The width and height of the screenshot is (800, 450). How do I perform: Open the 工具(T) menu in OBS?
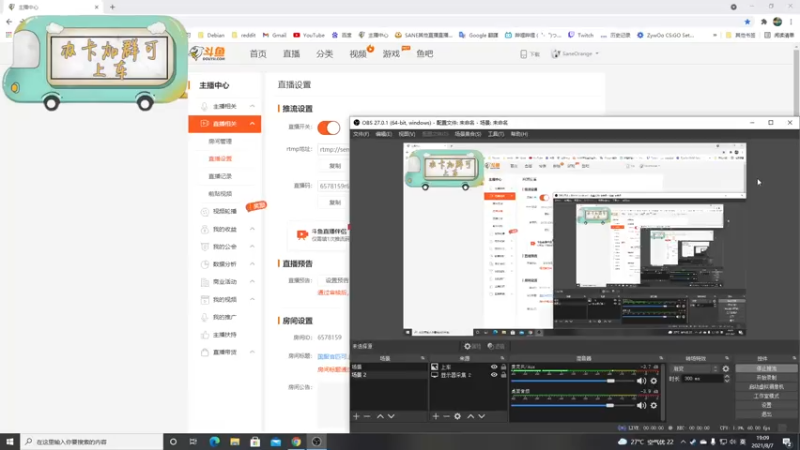[x=495, y=134]
